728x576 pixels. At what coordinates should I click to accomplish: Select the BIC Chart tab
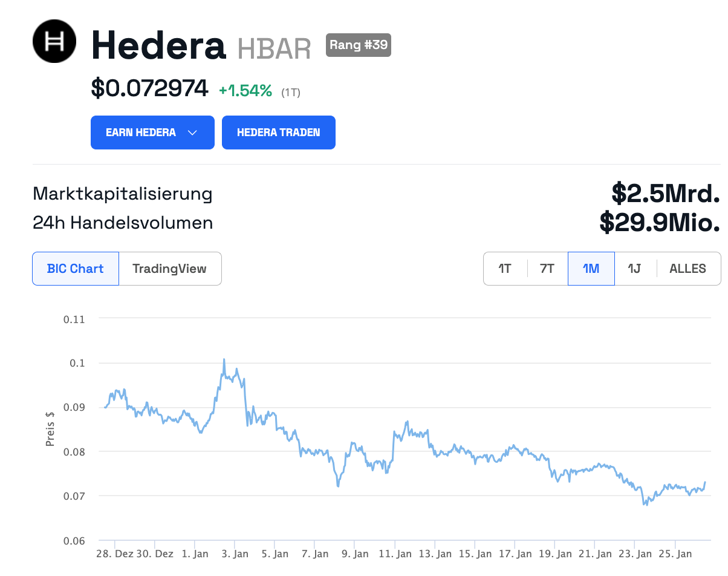pos(76,269)
